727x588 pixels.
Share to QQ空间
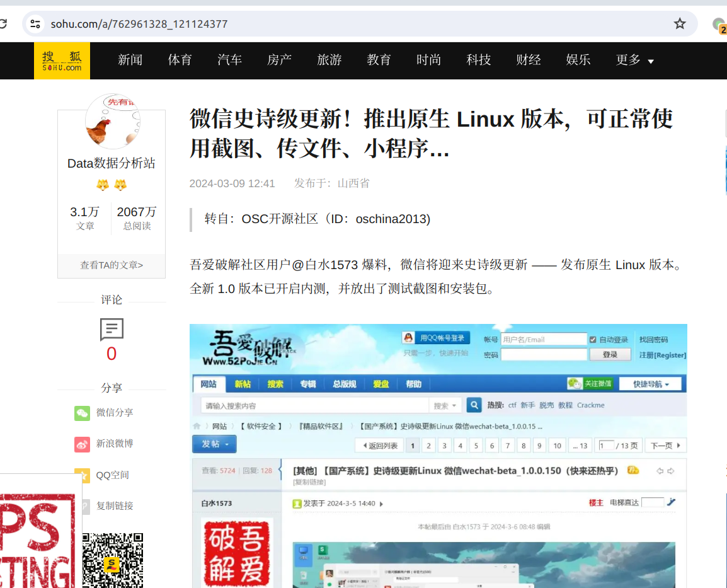tap(112, 475)
